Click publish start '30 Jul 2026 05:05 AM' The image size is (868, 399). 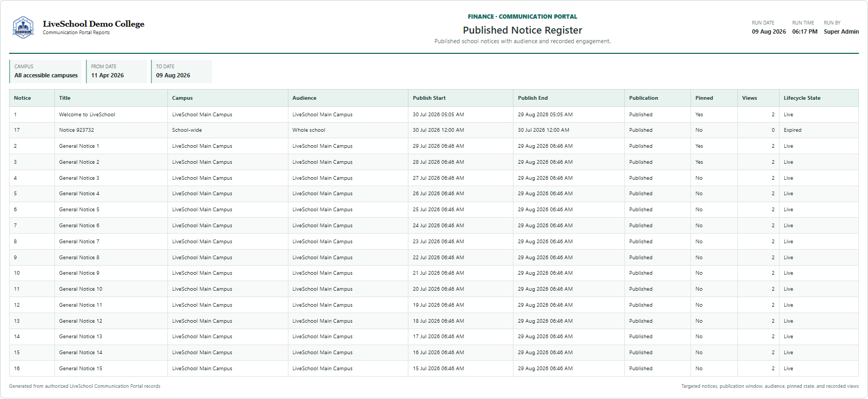coord(438,115)
